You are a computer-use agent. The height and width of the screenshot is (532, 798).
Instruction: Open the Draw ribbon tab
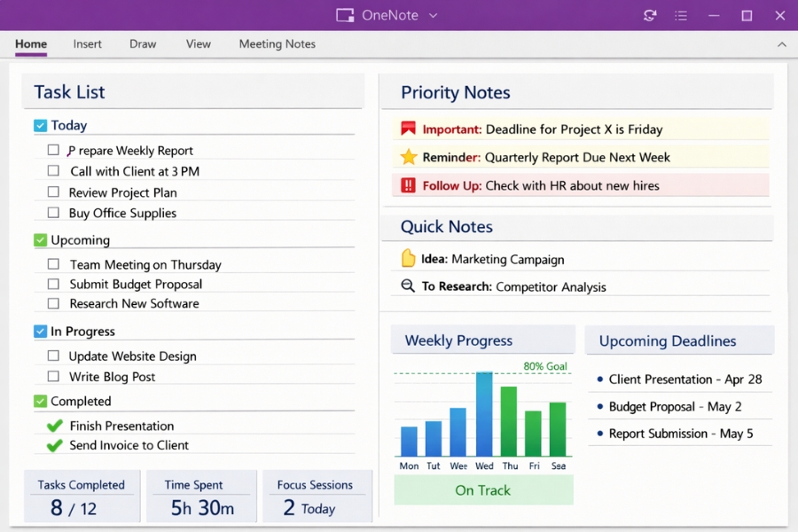click(x=142, y=43)
